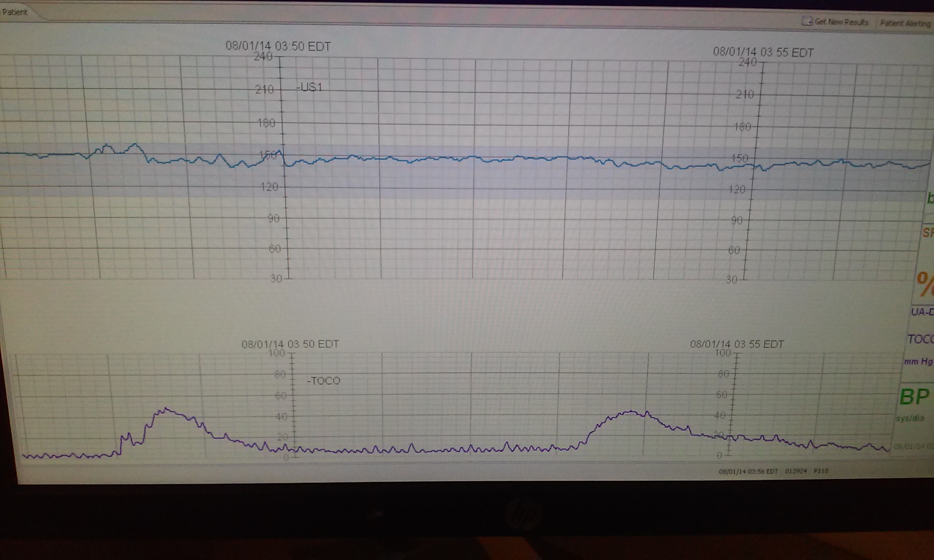Switch to the Patient tab
The width and height of the screenshot is (934, 560).
pyautogui.click(x=15, y=12)
